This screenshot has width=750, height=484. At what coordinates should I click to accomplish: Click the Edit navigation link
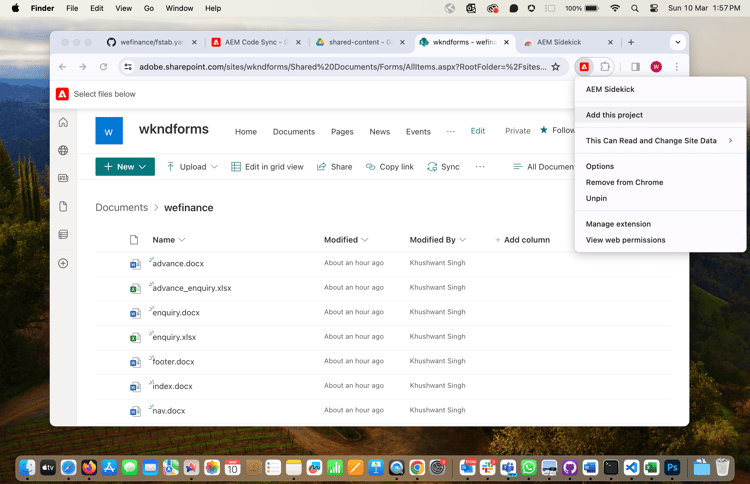click(477, 131)
